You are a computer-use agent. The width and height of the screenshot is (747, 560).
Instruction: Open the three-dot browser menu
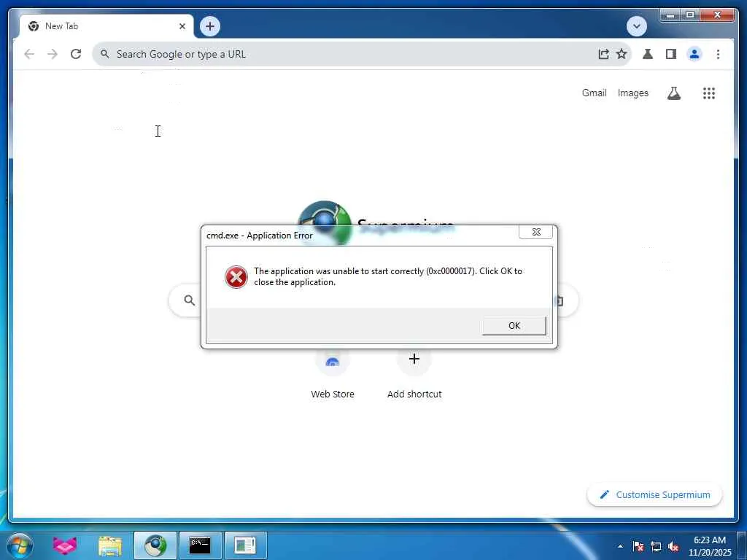pyautogui.click(x=718, y=54)
